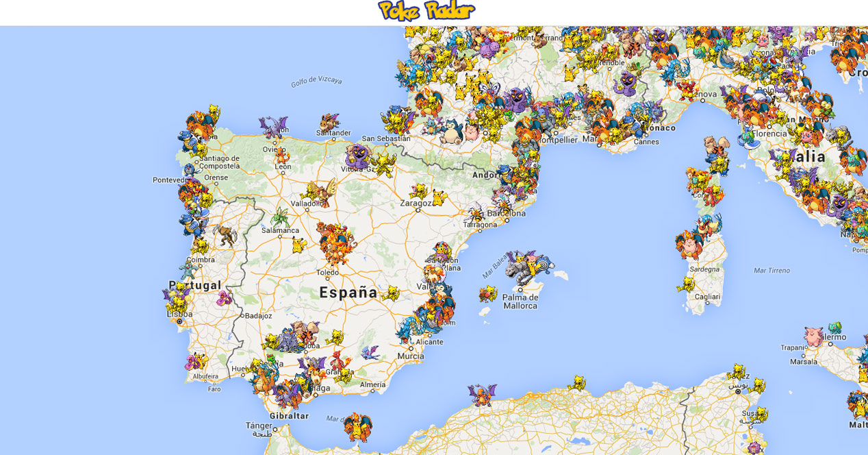Click the Palma de Mallorca city label
The height and width of the screenshot is (455, 868).
pos(520,301)
